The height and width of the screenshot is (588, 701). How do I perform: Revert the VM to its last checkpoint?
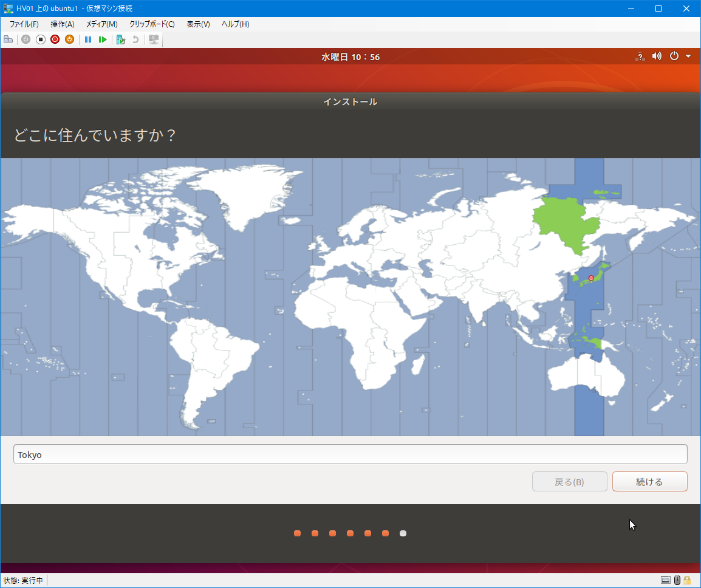135,39
